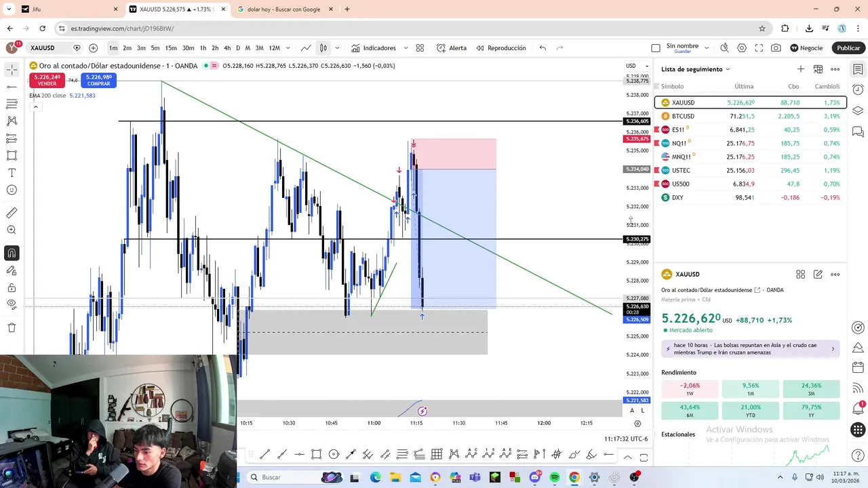Select the 4h timeframe

click(227, 48)
